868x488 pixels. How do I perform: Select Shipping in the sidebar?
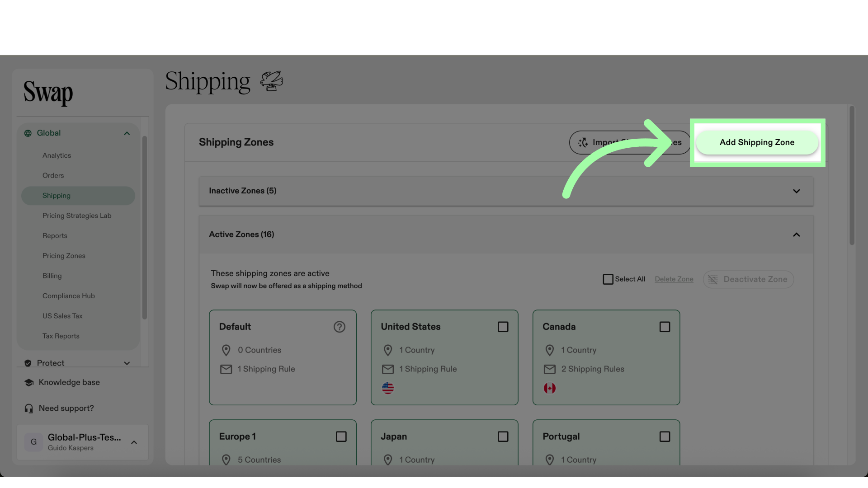[78, 196]
